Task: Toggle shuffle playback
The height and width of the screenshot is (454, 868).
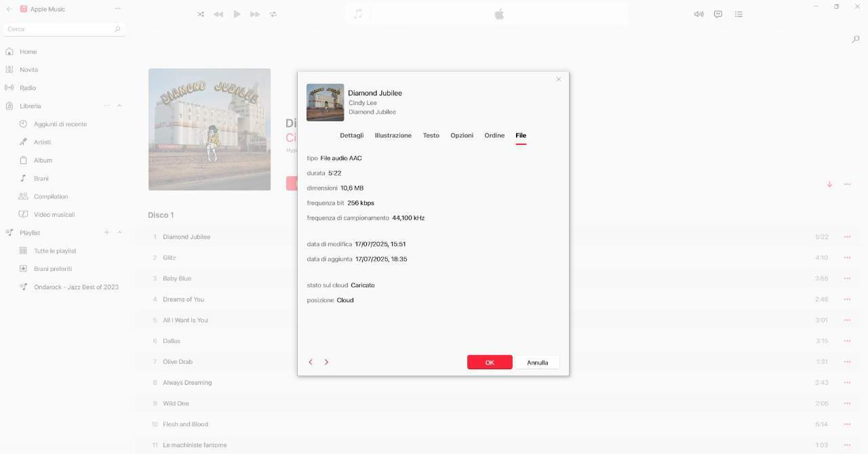Action: click(x=201, y=14)
